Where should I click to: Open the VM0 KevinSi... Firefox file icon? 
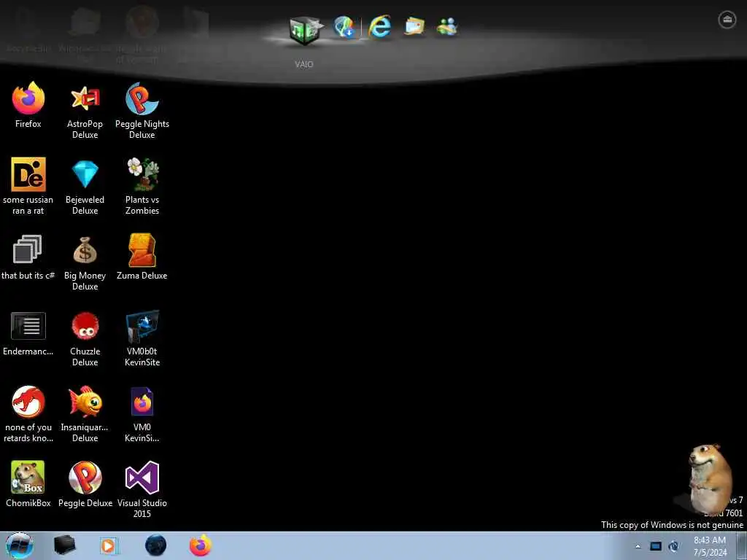142,414
